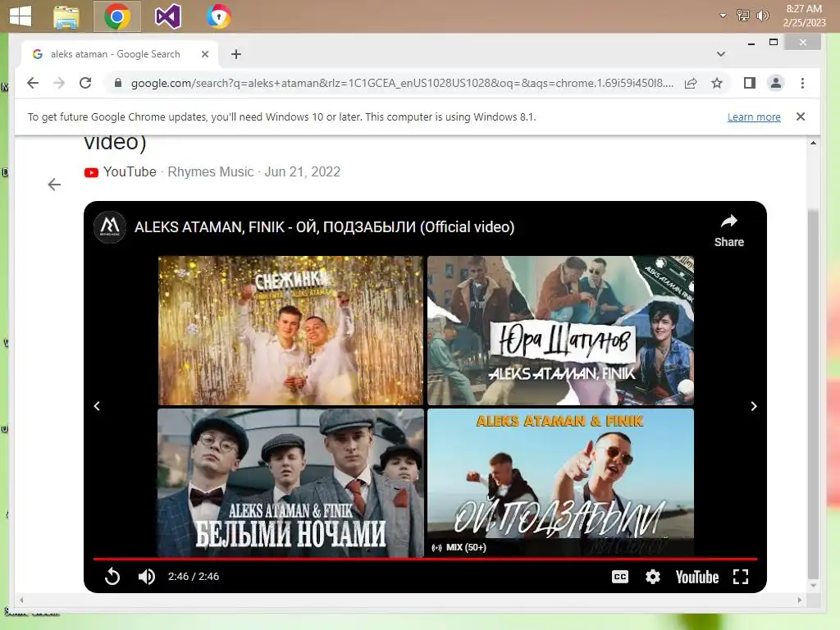Toggle closed captions on the video
This screenshot has width=840, height=630.
[x=620, y=577]
